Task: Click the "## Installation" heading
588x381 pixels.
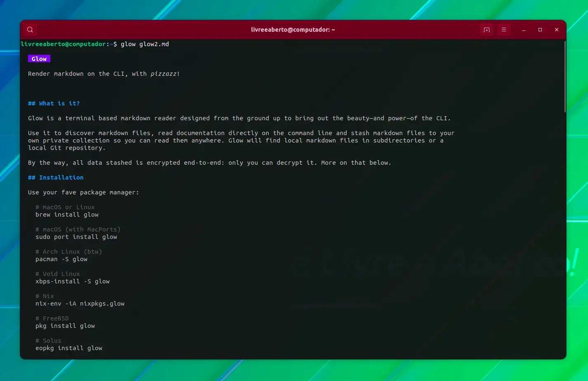Action: tap(56, 178)
